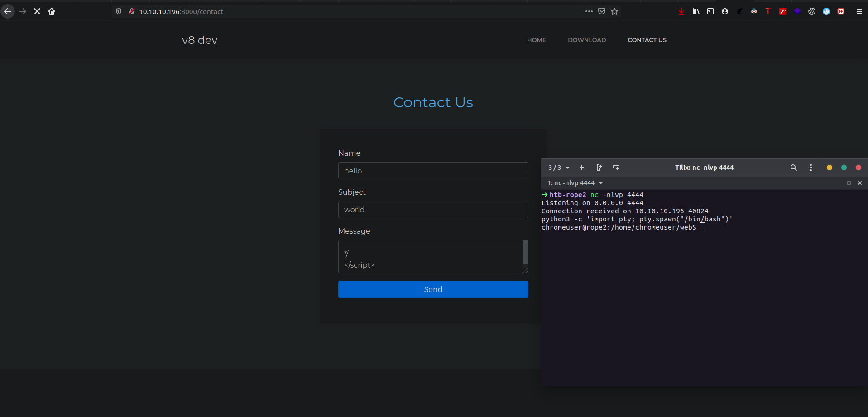
Task: Open the CONTACT US nav link
Action: [x=647, y=40]
